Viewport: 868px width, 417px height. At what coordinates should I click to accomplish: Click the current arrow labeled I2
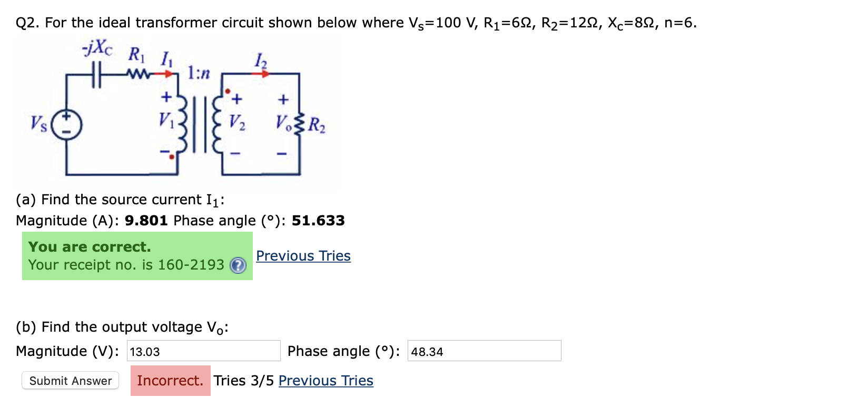click(x=260, y=73)
